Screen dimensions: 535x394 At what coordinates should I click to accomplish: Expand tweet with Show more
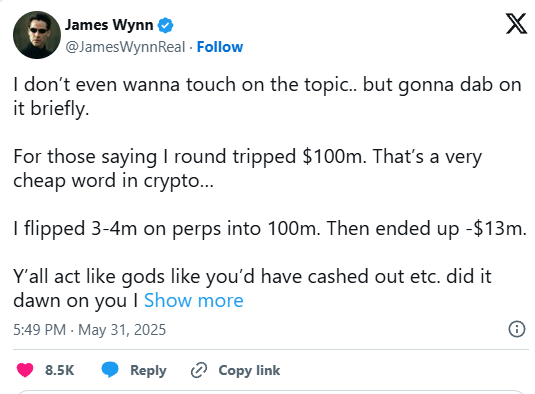pyautogui.click(x=193, y=301)
